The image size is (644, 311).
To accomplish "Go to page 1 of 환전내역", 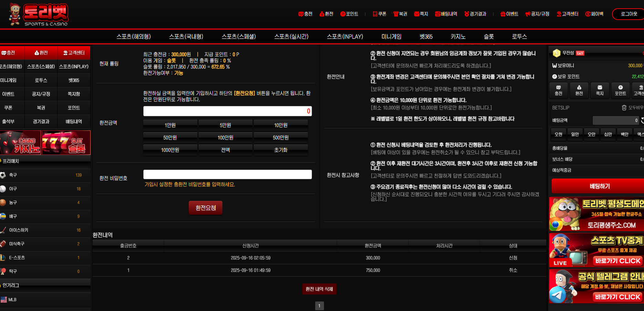I will point(319,305).
